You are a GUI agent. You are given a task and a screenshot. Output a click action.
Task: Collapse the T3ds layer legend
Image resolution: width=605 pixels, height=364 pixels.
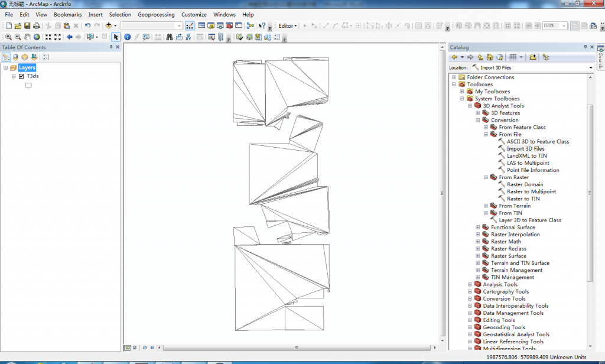14,76
